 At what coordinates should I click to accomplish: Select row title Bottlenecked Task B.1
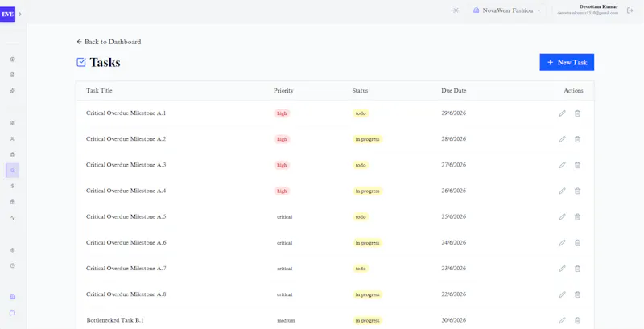(x=115, y=320)
